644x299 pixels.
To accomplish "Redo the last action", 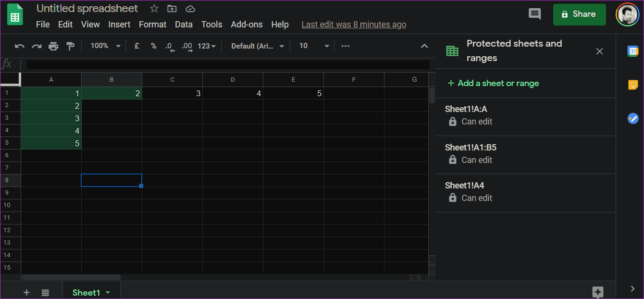I will coord(37,46).
